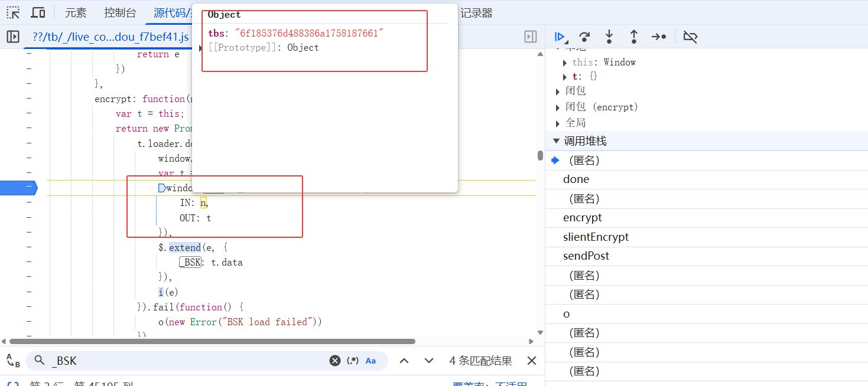Expand the 全局 scope section
The image size is (868, 386).
[x=557, y=123]
